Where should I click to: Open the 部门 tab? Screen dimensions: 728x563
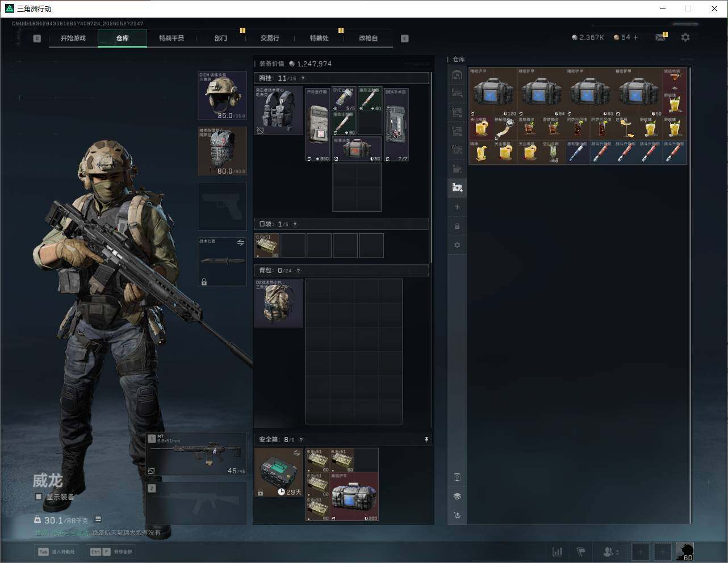click(221, 38)
